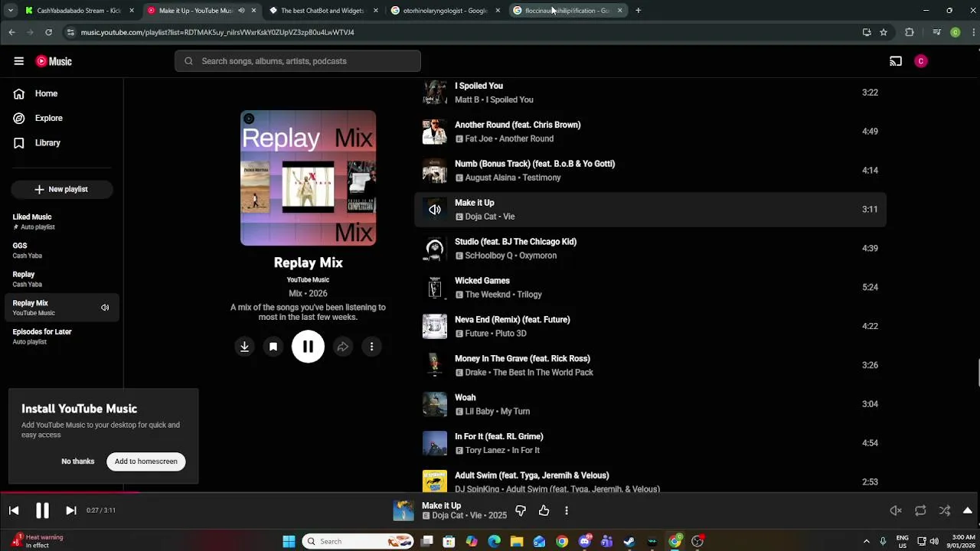Click speaker icon on Replay Mix sidebar item

[x=105, y=308]
